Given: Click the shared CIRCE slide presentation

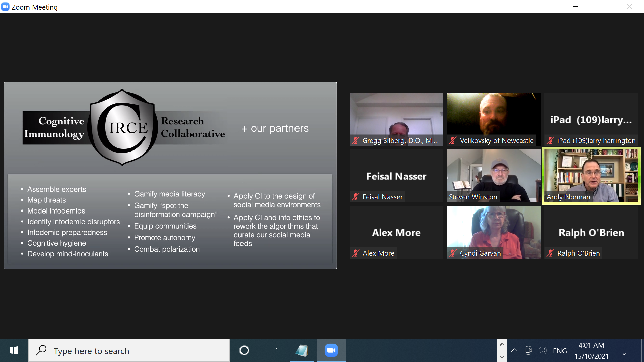Looking at the screenshot, I should (170, 176).
